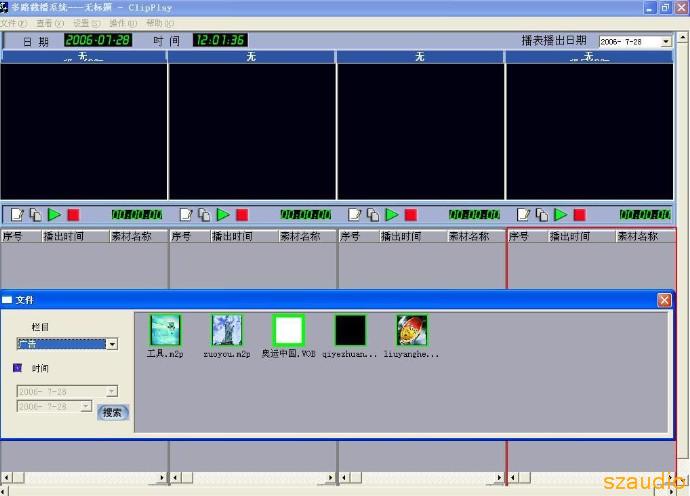Select the zuoyou.m2p clip thumbnail

click(227, 330)
